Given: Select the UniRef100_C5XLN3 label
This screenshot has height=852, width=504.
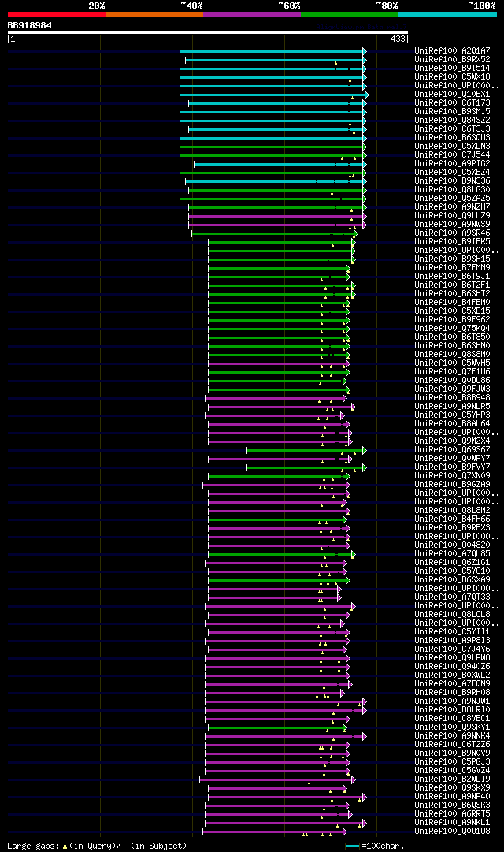Looking at the screenshot, I should pos(452,147).
